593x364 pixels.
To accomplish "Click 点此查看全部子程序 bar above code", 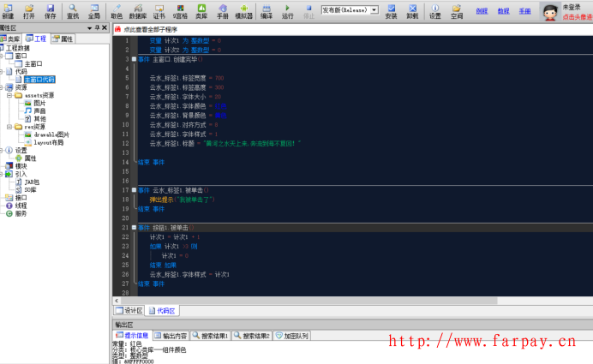I will click(x=154, y=28).
